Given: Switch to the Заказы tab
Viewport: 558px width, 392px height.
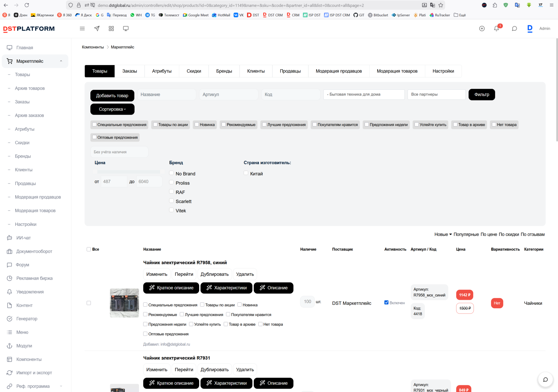Looking at the screenshot, I should click(130, 71).
